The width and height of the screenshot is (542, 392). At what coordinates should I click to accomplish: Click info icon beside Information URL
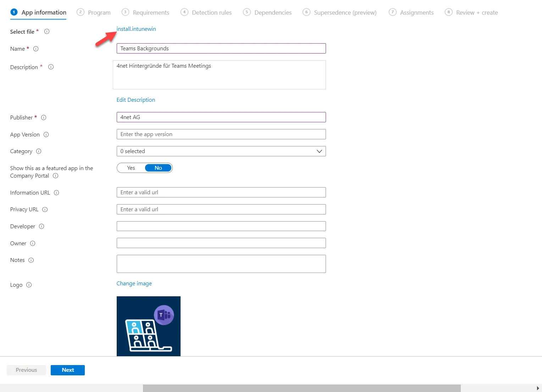[56, 193]
